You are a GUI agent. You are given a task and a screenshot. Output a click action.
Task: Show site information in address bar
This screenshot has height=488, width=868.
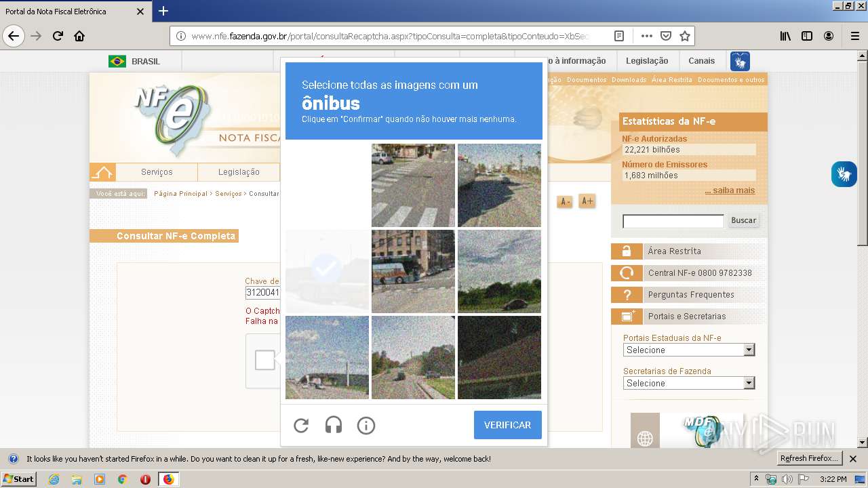(x=181, y=36)
